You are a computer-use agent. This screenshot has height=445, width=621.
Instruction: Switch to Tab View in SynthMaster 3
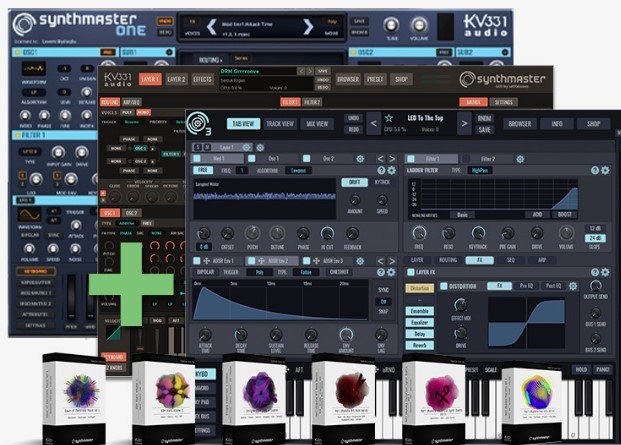(243, 124)
